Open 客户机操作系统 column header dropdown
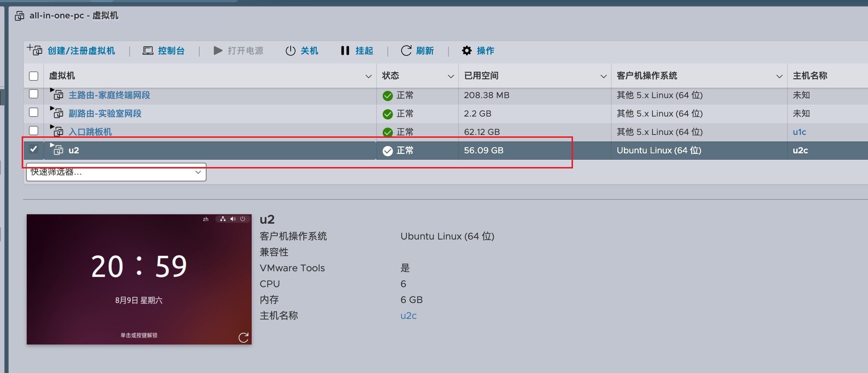The image size is (868, 373). click(x=779, y=76)
